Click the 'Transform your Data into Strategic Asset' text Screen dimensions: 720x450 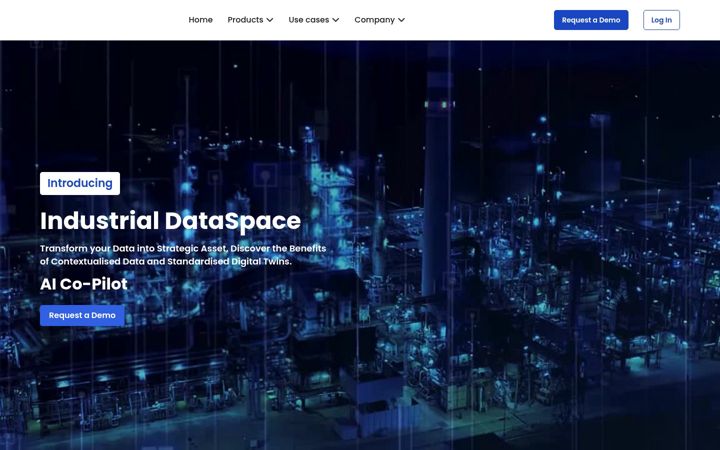134,248
